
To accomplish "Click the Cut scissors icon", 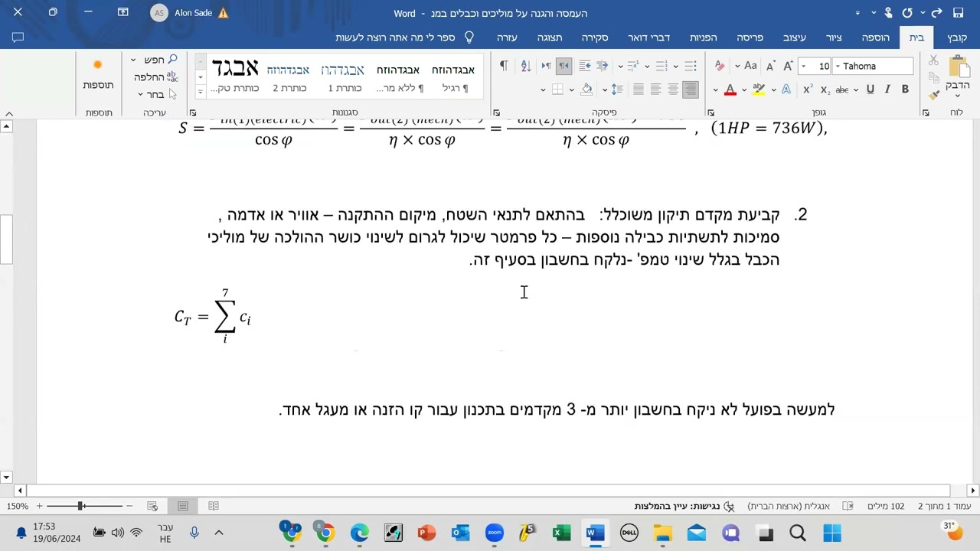I will pos(933,60).
